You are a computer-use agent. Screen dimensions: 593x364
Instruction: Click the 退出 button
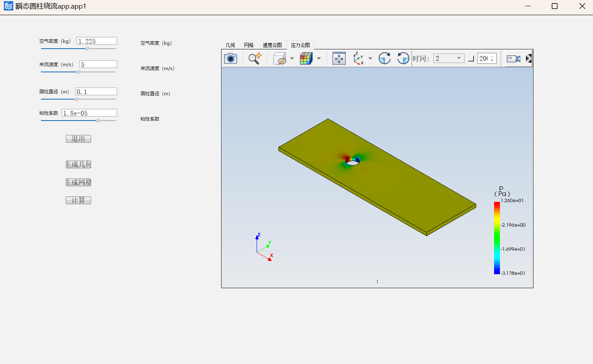coord(78,139)
